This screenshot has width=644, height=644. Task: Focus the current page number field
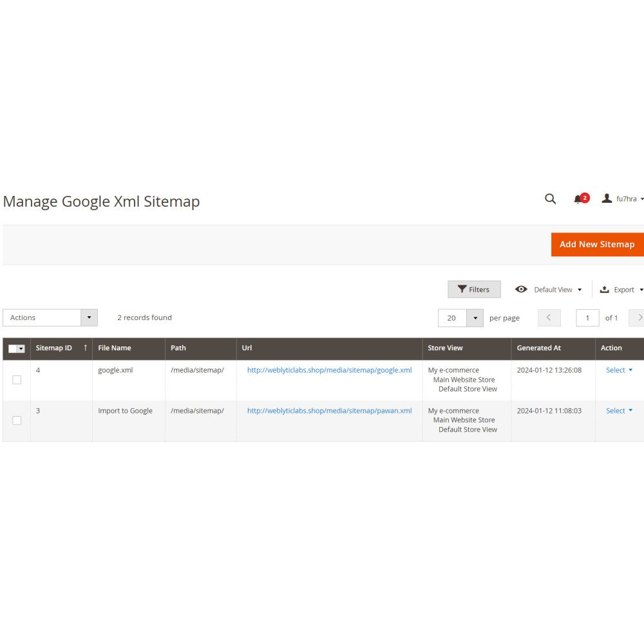[587, 318]
